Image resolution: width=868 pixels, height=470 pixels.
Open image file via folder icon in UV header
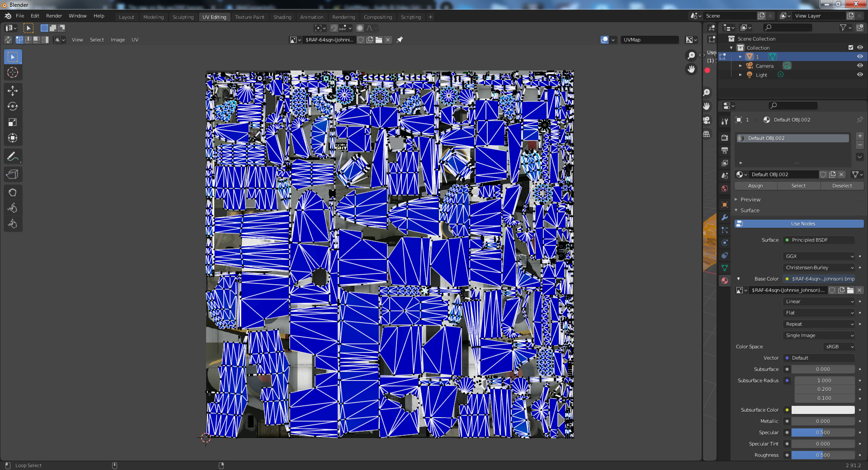coord(379,40)
